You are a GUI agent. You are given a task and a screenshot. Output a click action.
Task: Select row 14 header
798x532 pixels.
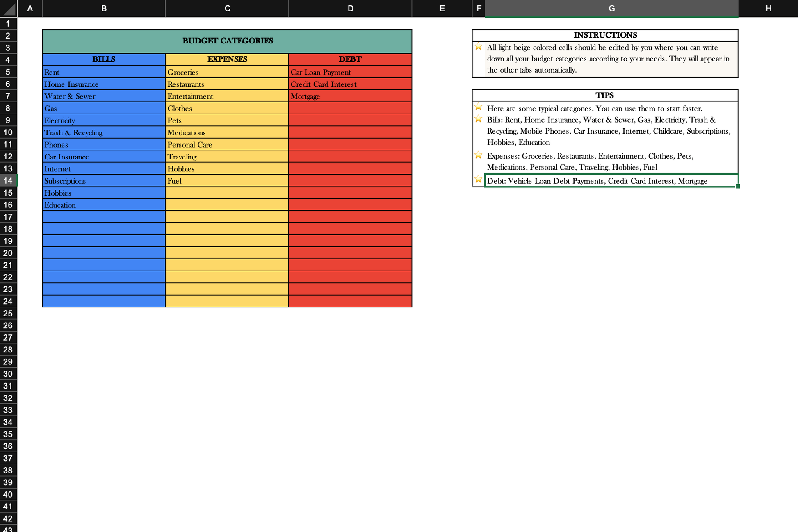[x=8, y=181]
